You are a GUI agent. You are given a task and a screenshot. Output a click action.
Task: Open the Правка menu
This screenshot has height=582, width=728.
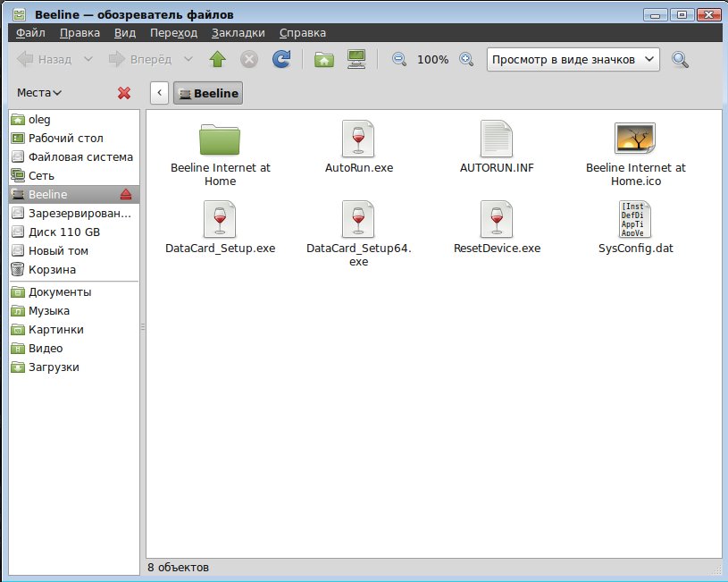click(x=79, y=33)
